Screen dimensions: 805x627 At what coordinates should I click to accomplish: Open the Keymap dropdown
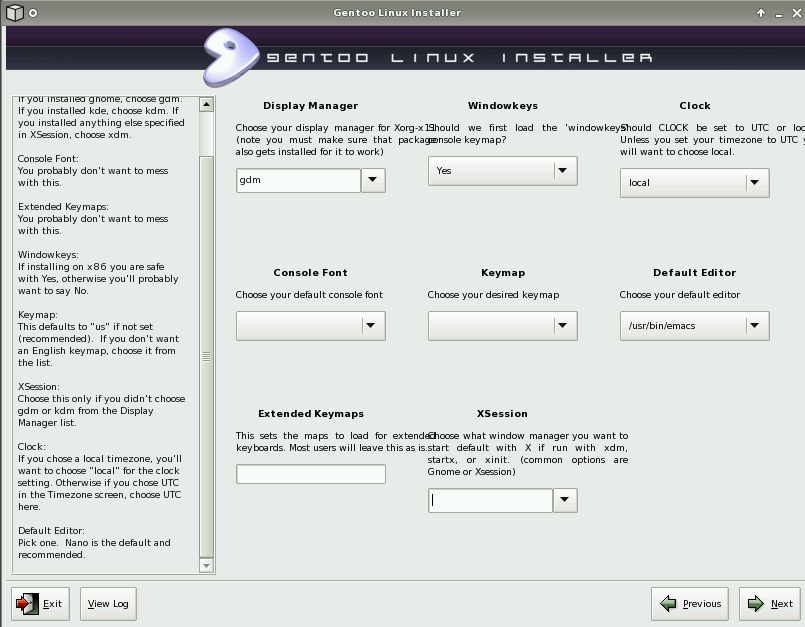tap(503, 326)
